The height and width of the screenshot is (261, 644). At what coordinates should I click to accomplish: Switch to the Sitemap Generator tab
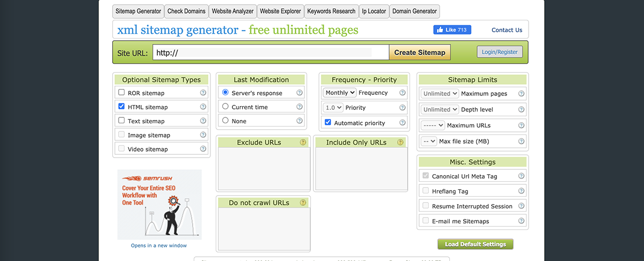tap(138, 11)
